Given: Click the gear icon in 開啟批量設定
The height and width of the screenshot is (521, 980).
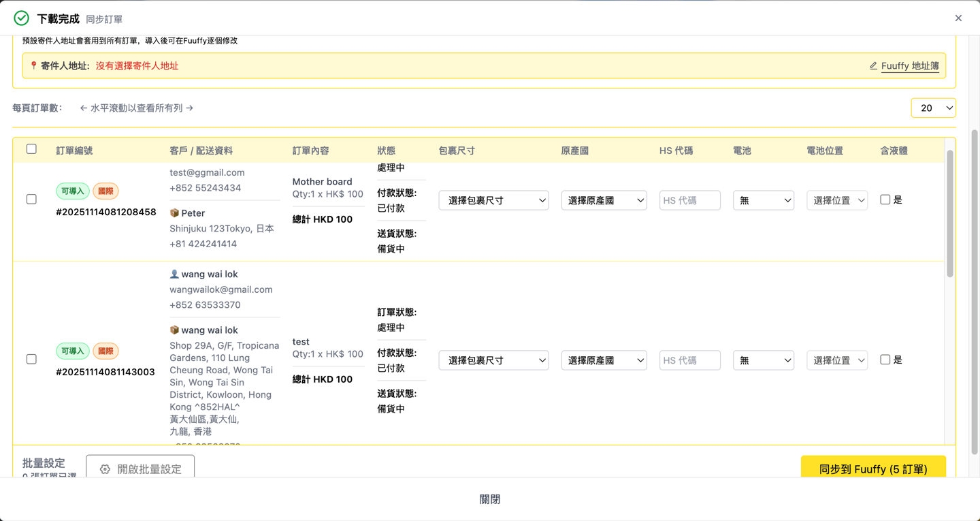Looking at the screenshot, I should [x=105, y=469].
